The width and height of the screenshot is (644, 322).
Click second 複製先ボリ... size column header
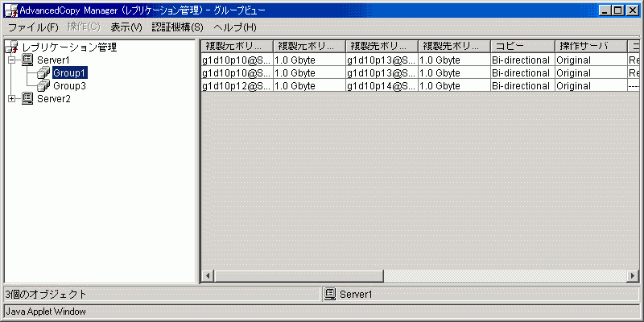454,46
